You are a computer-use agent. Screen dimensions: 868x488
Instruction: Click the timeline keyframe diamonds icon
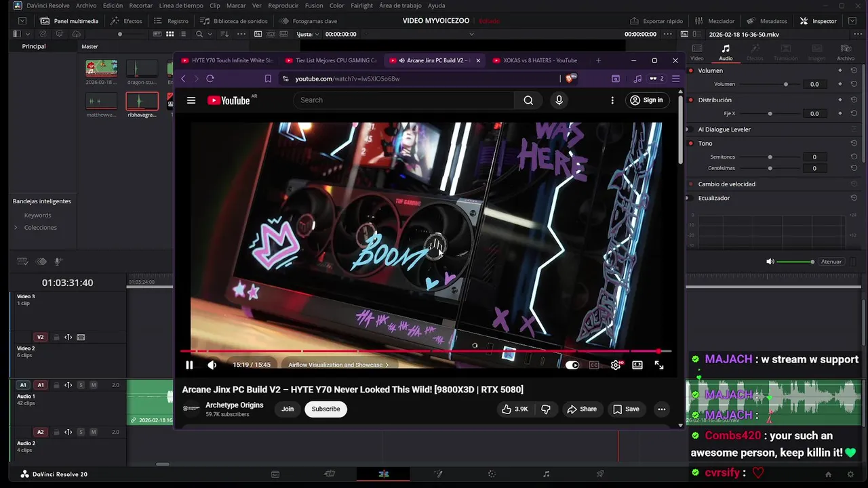click(41, 262)
